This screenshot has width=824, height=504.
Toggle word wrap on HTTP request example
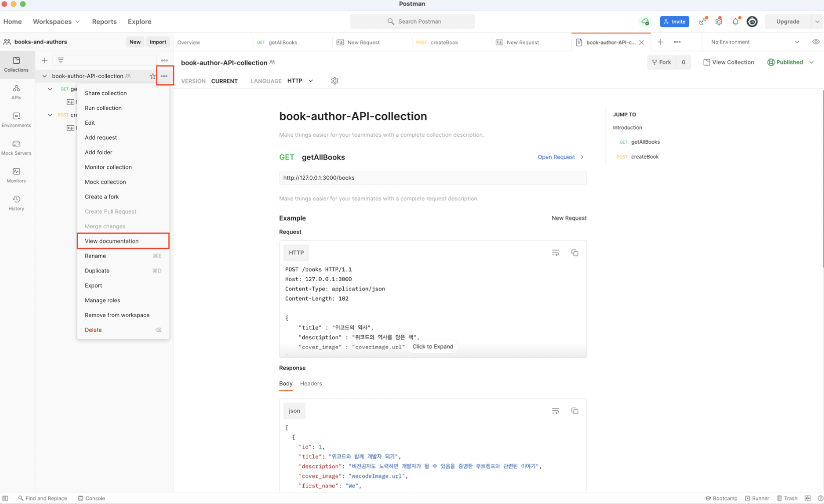click(x=555, y=253)
